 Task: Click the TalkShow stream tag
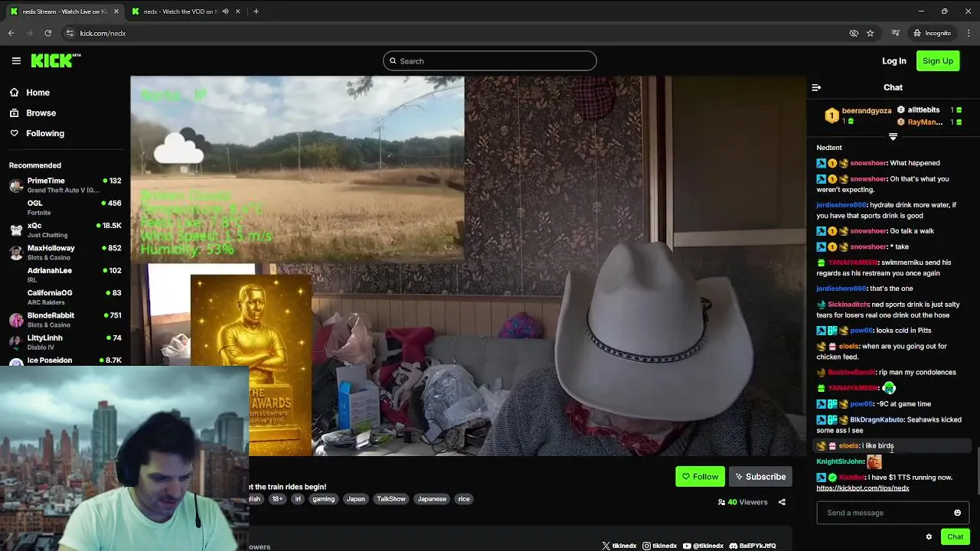(391, 499)
